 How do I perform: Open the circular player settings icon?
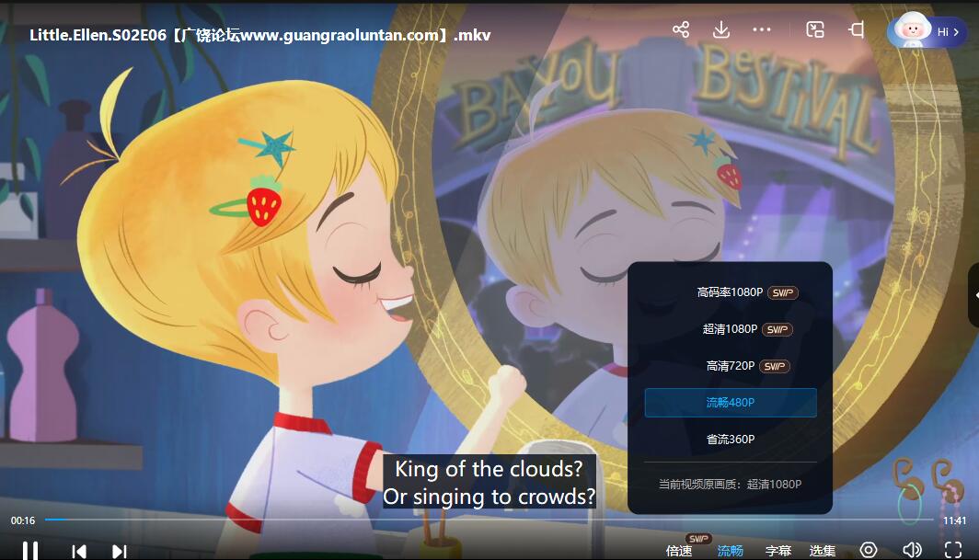(x=869, y=550)
